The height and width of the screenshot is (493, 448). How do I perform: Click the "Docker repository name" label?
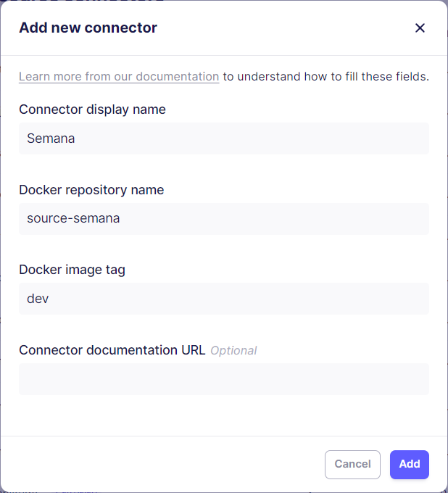(x=91, y=190)
